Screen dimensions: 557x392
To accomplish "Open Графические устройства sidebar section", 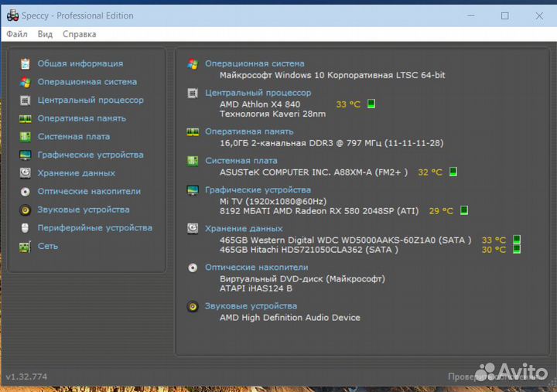I will click(91, 155).
